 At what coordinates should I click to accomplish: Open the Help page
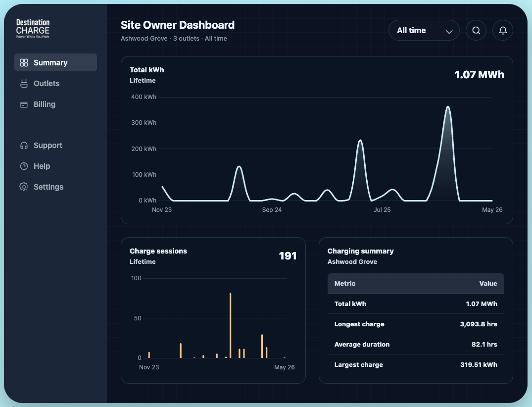pyautogui.click(x=55, y=166)
